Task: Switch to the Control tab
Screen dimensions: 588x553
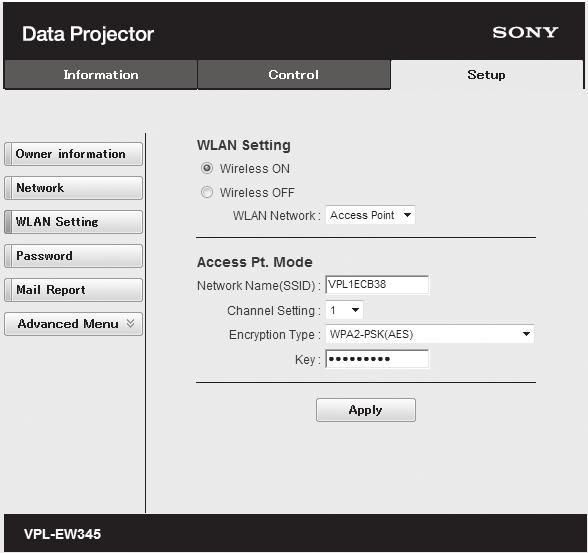Action: [x=294, y=75]
